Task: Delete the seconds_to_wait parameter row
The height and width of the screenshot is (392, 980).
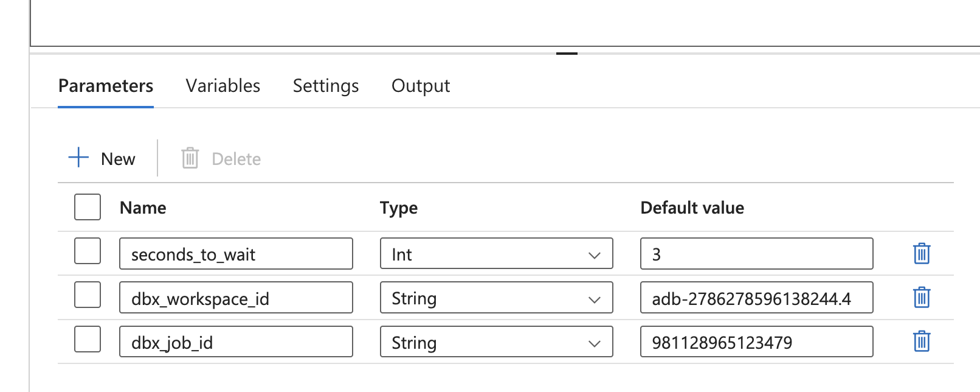Action: pos(921,253)
